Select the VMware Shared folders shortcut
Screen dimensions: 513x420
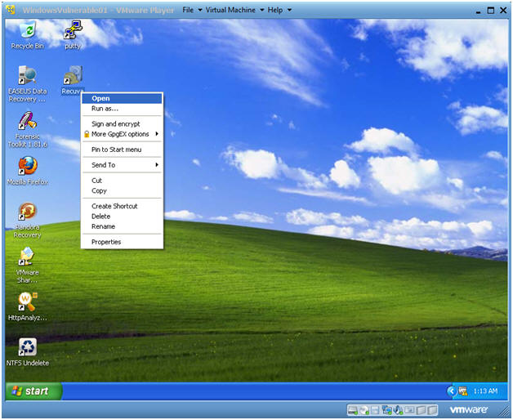[x=28, y=266]
